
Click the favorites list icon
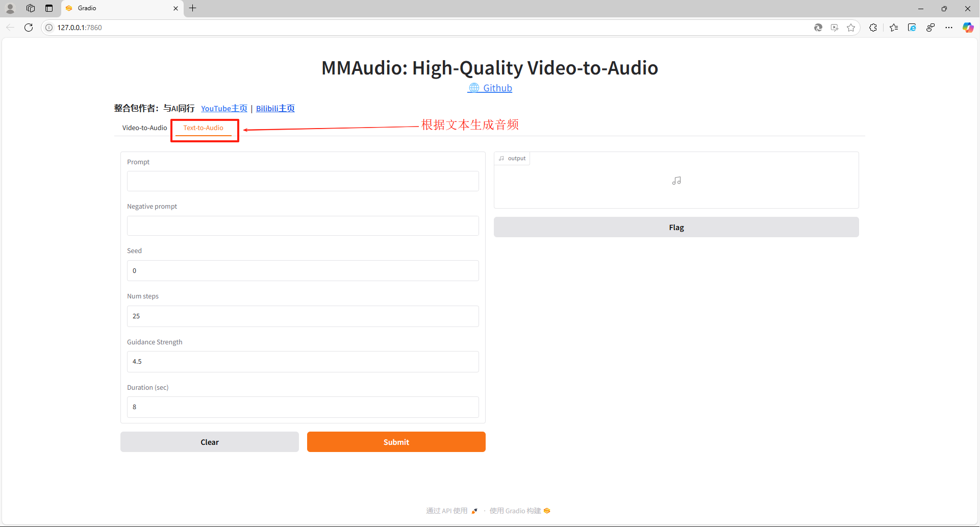coord(894,28)
